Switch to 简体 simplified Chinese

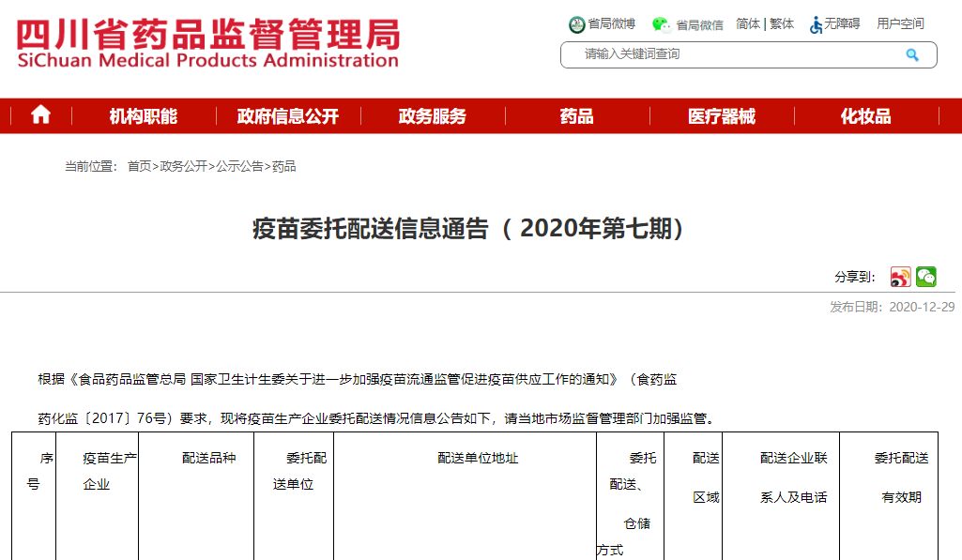tap(748, 24)
